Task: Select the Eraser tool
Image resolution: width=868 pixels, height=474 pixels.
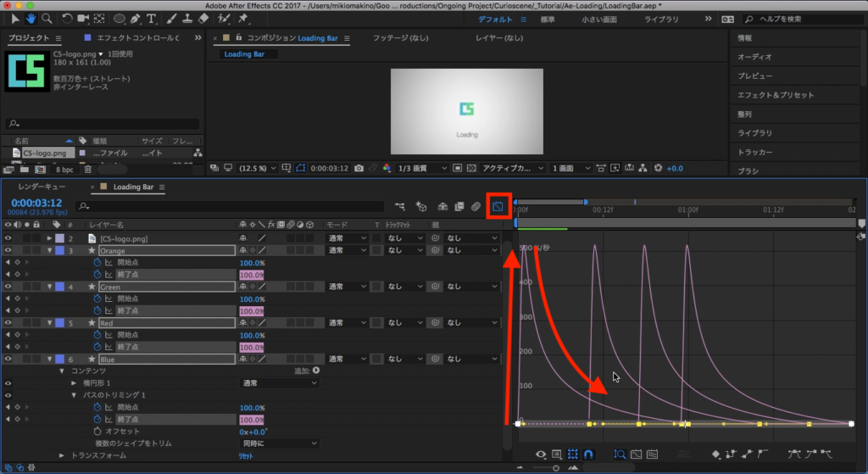Action: [x=203, y=18]
